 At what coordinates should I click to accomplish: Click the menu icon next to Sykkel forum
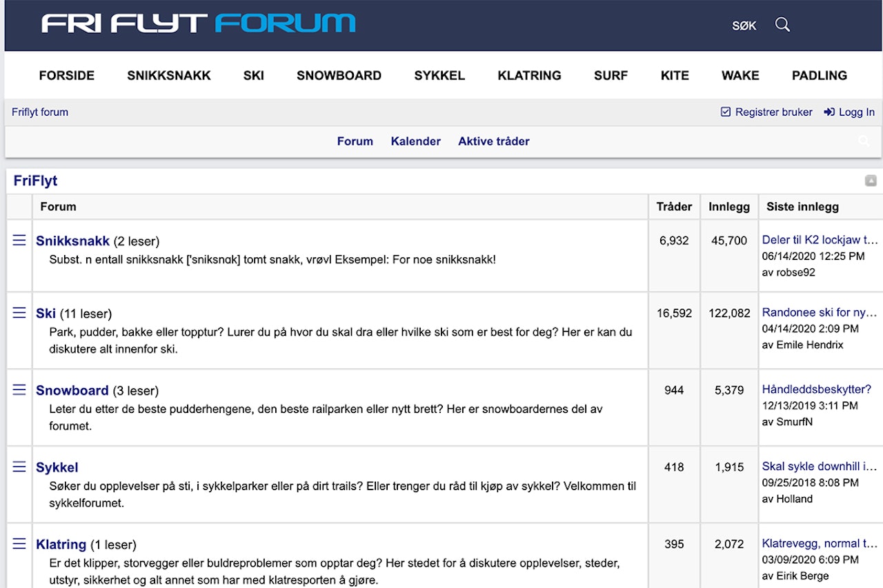point(19,466)
